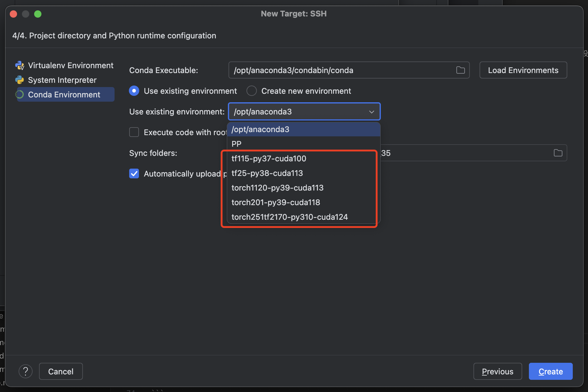Viewport: 588px width, 392px height.
Task: Open folder browser for Conda Executable
Action: click(460, 70)
